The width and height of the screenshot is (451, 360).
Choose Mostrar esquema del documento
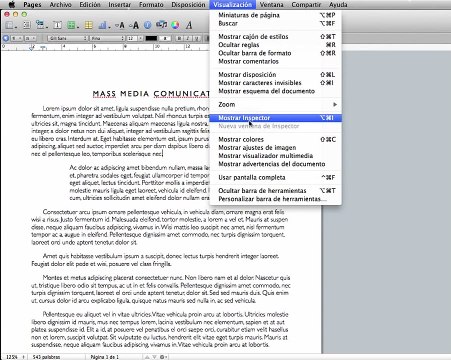(275, 91)
